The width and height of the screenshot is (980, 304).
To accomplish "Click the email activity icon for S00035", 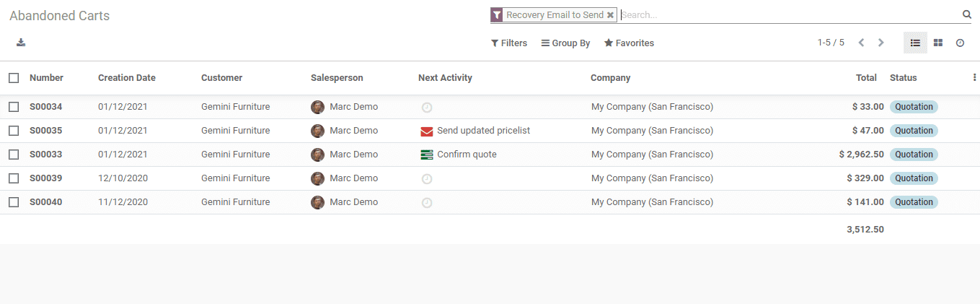I will click(x=427, y=131).
